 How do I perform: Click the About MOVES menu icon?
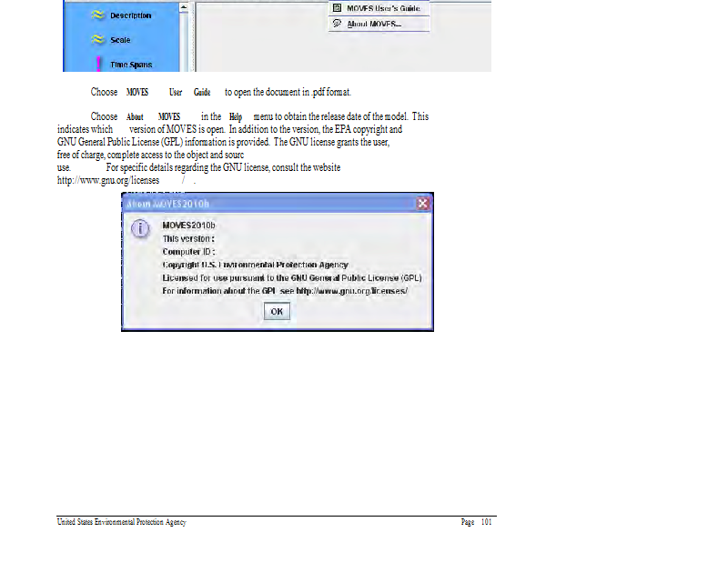tap(337, 24)
